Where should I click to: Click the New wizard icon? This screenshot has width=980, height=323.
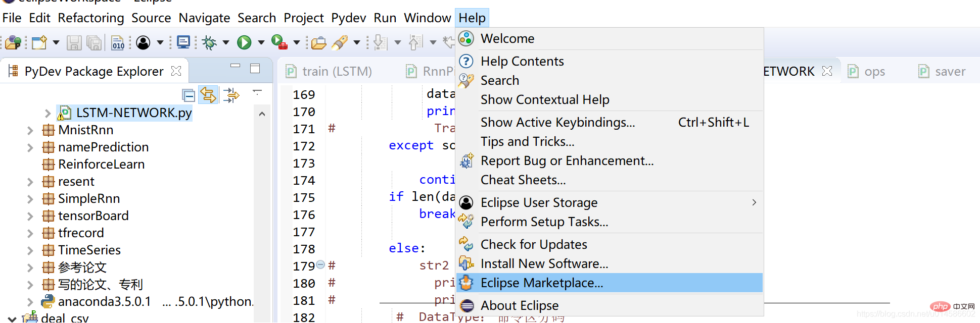tap(39, 42)
